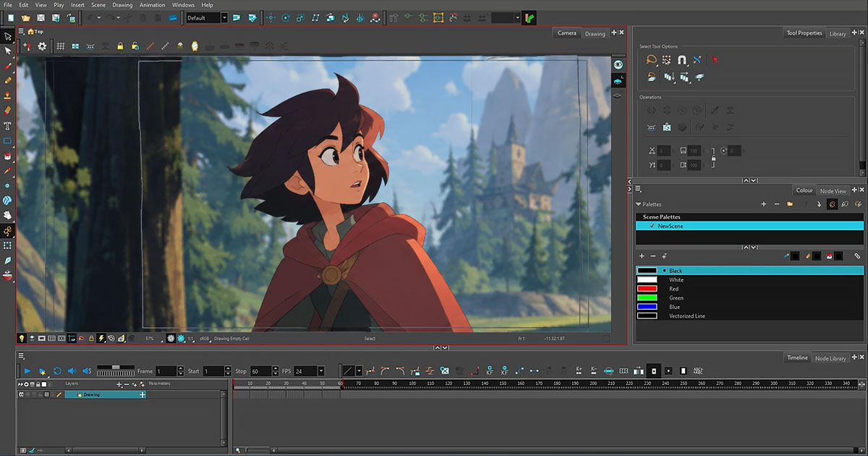The height and width of the screenshot is (456, 868).
Task: Click the Save Scene floppy icon
Action: (x=41, y=17)
